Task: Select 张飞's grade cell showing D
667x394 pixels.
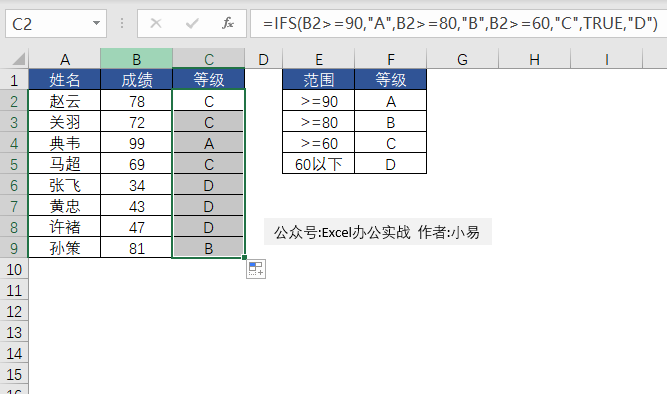Action: click(x=208, y=185)
